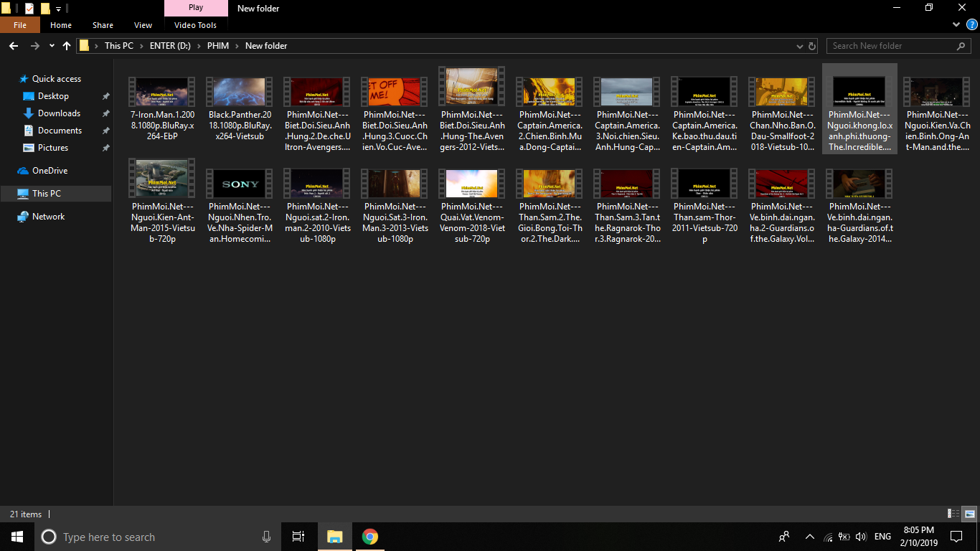The image size is (980, 551).
Task: Click the Refresh button in address bar
Action: coord(812,46)
